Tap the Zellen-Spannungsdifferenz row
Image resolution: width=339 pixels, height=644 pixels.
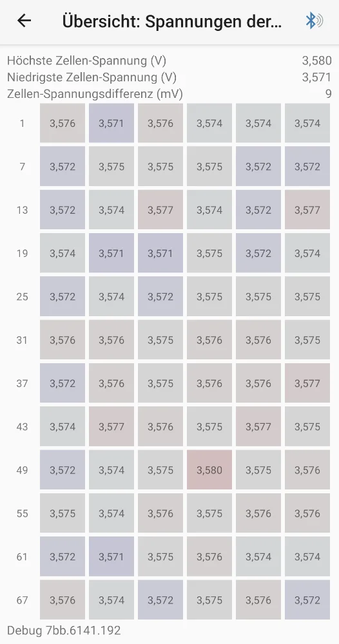tap(169, 93)
